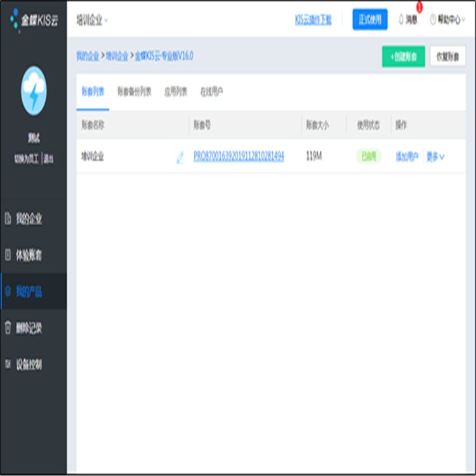The width and height of the screenshot is (476, 476).
Task: Click the 使用状态 column header
Action: pyautogui.click(x=368, y=125)
